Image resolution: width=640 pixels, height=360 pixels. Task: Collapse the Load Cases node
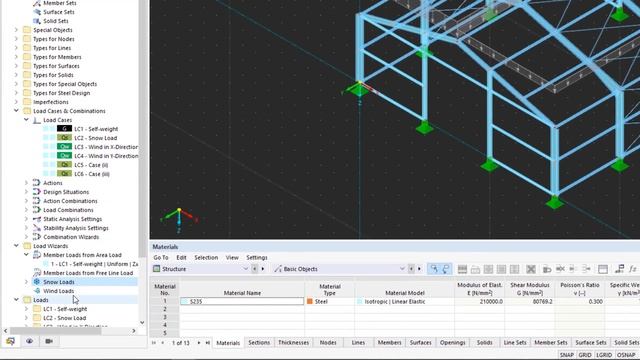[x=27, y=120]
